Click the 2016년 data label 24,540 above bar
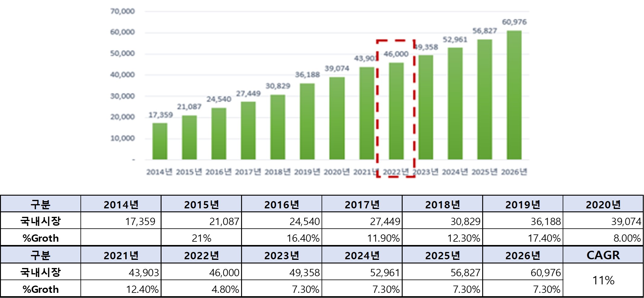644x298 pixels. [x=219, y=99]
